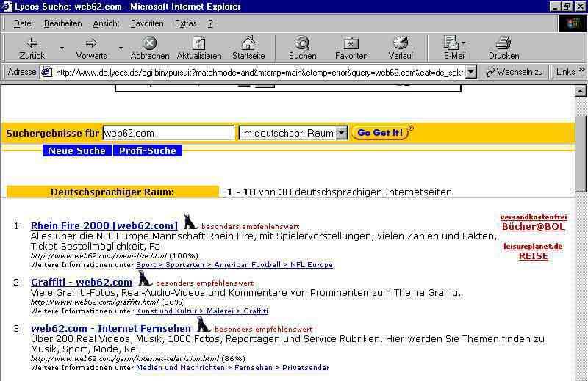Open the Bearbeiten menu
Screen dimensions: 588x381
(x=63, y=23)
